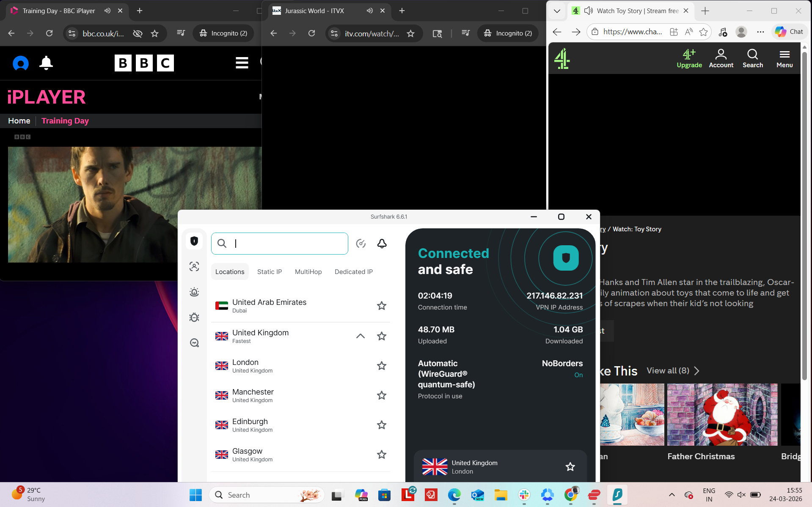Collapse the United Kingdom server list
812x507 pixels.
click(360, 336)
